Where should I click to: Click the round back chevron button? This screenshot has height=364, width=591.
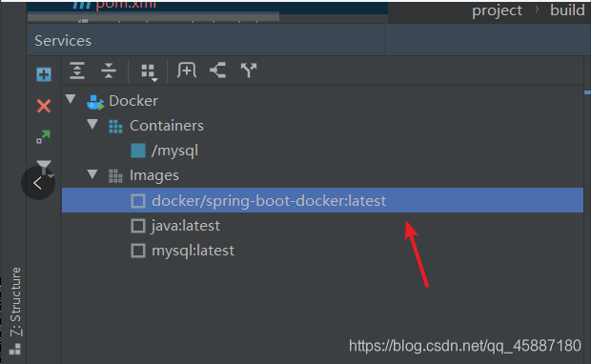38,183
